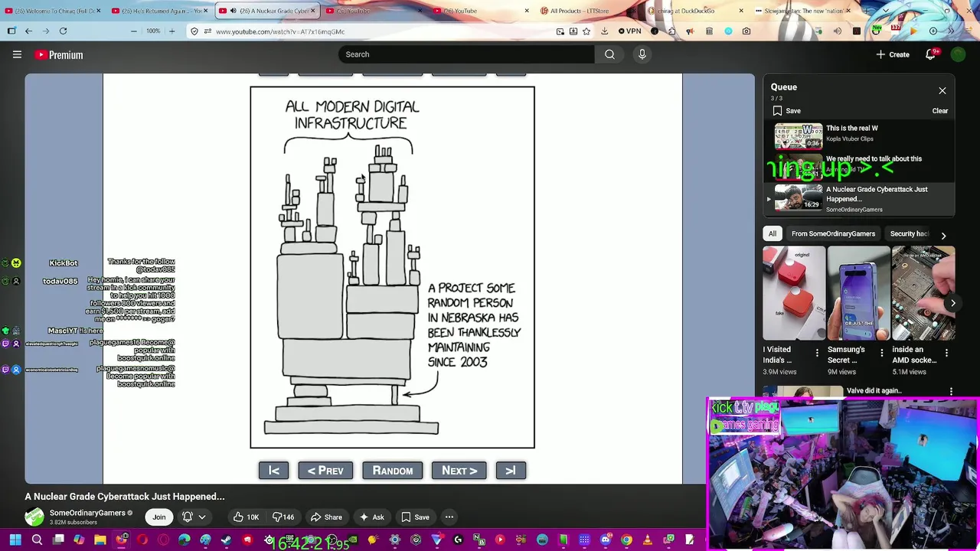Clear the video queue
980x551 pixels.
(x=939, y=111)
